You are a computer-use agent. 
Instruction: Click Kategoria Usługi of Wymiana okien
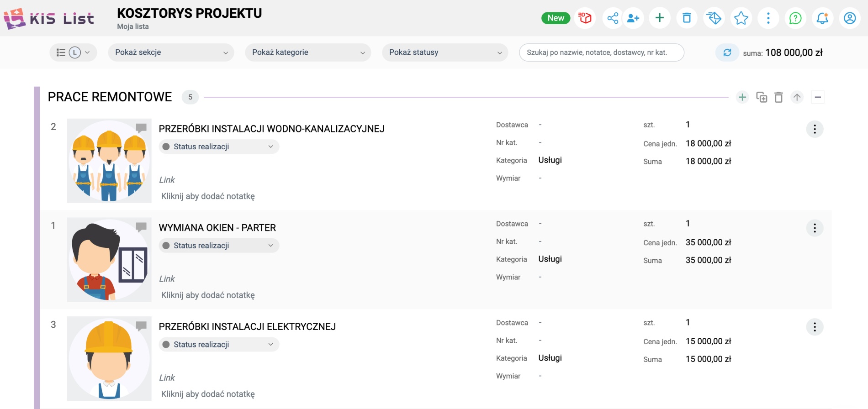point(550,259)
